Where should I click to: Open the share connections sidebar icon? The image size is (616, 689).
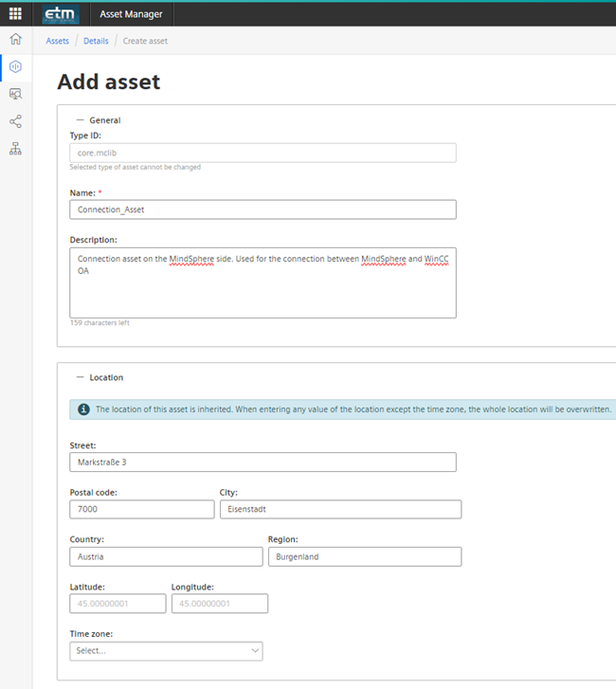tap(15, 121)
